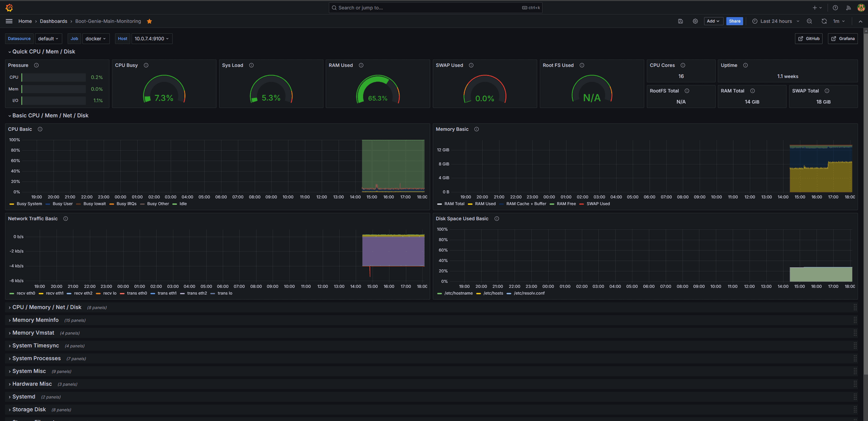868x421 pixels.
Task: Open the Add dropdown button
Action: (x=713, y=21)
